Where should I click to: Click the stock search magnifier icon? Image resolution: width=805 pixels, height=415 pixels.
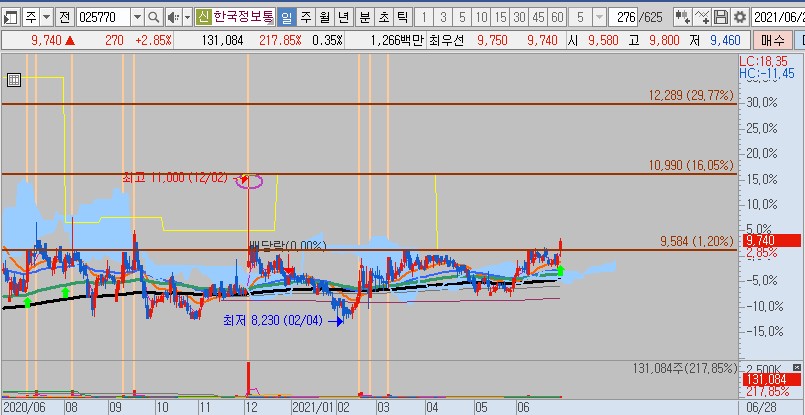(x=153, y=17)
